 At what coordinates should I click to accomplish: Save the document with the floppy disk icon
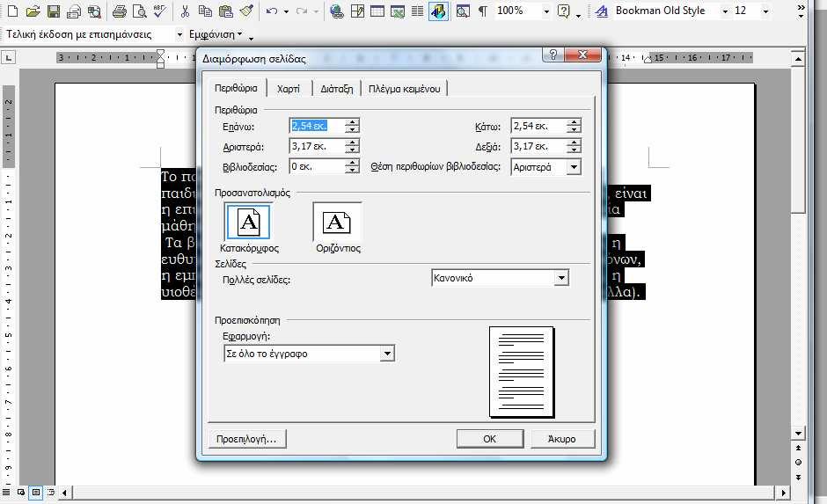coord(54,11)
